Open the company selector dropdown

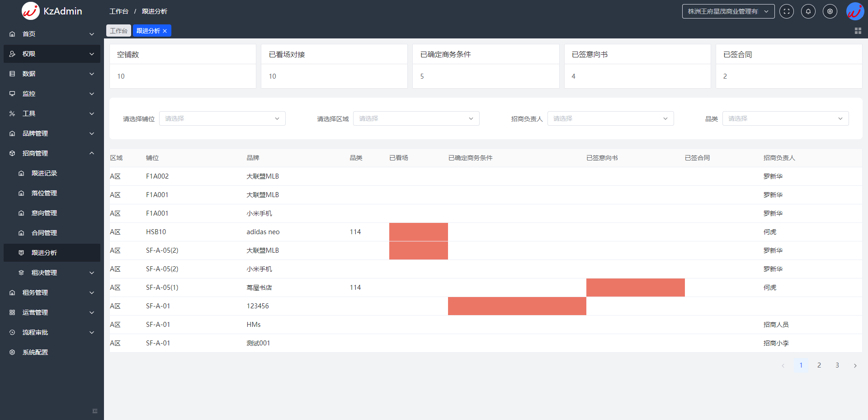728,11
